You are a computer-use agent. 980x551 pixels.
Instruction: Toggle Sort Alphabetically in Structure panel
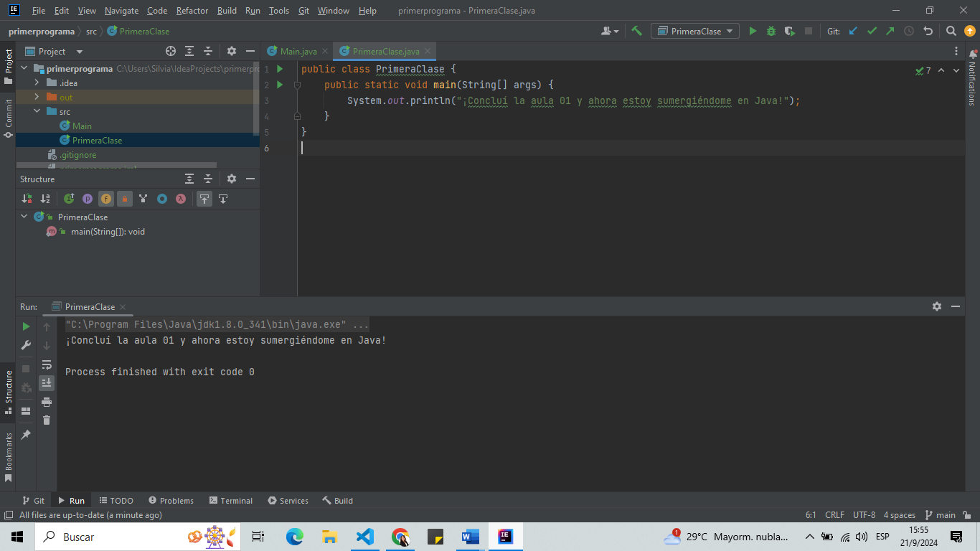tap(45, 199)
